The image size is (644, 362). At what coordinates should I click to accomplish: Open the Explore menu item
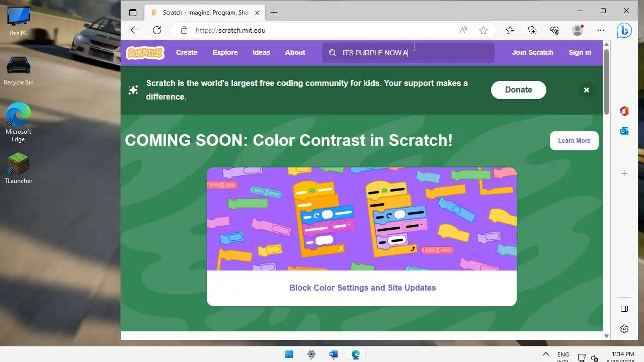click(225, 52)
